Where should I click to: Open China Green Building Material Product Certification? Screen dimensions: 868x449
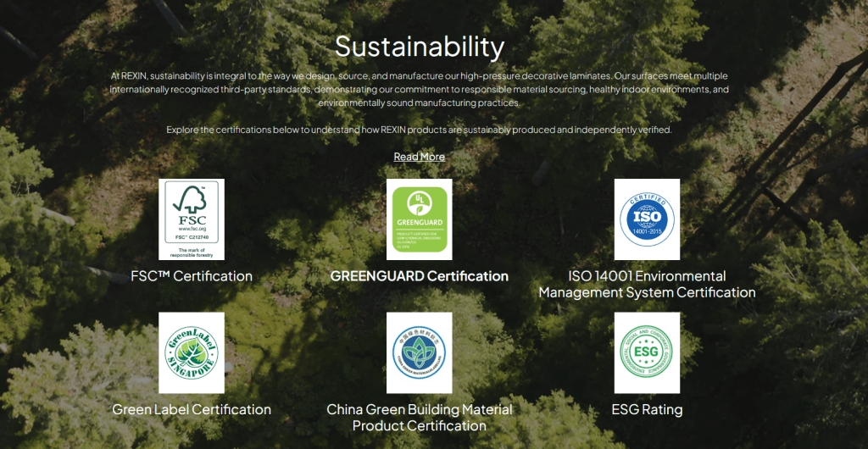(x=419, y=418)
